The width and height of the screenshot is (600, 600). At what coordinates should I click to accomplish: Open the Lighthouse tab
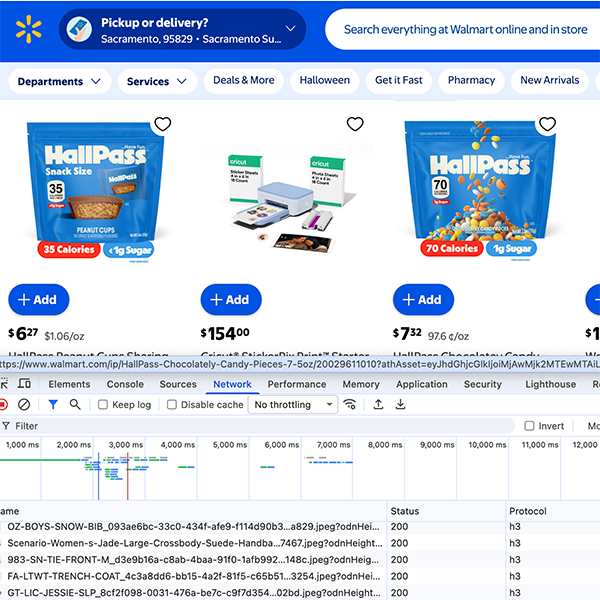[x=550, y=384]
